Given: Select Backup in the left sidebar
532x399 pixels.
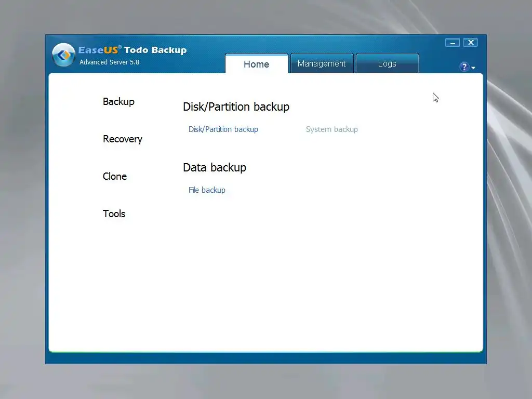Looking at the screenshot, I should 119,102.
